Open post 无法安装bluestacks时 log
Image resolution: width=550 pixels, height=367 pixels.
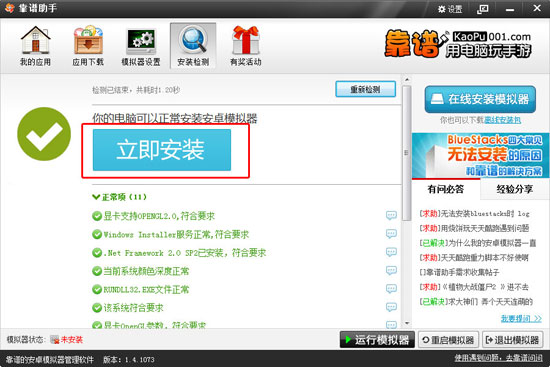pyautogui.click(x=475, y=214)
